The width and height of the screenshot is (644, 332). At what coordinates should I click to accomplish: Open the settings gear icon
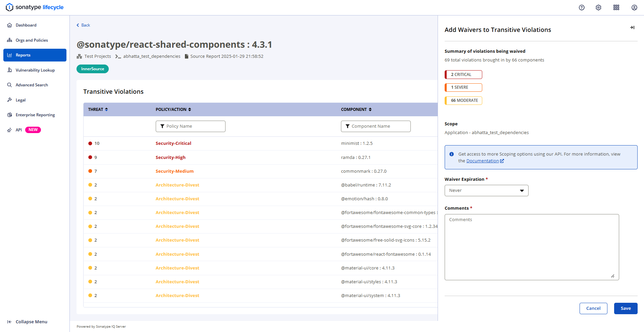click(x=598, y=7)
